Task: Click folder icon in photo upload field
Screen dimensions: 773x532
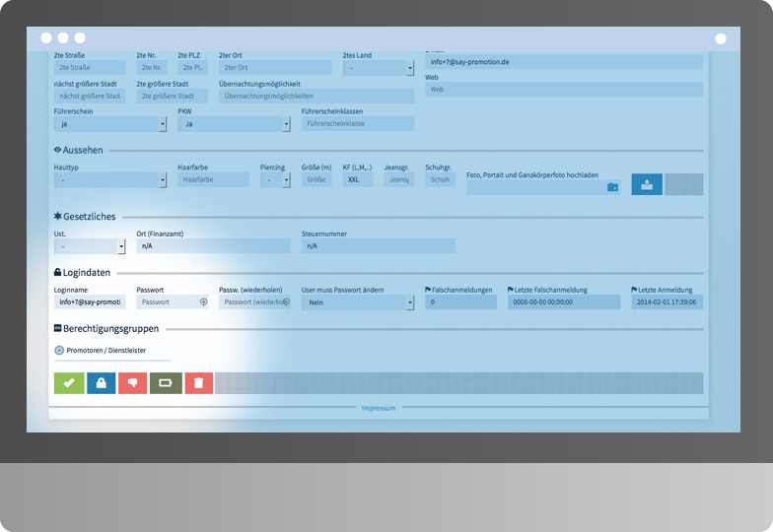Action: (x=612, y=186)
